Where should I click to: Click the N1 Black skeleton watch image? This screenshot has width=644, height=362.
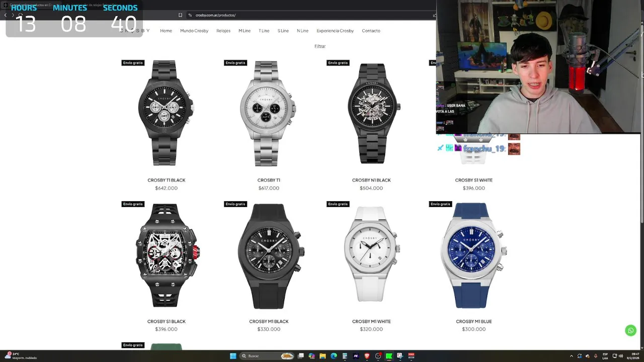(373, 113)
